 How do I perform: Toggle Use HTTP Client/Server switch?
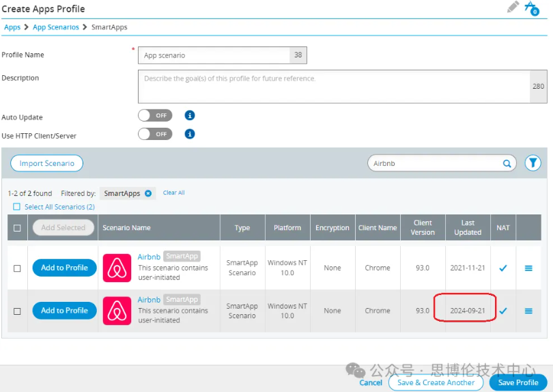coord(155,134)
